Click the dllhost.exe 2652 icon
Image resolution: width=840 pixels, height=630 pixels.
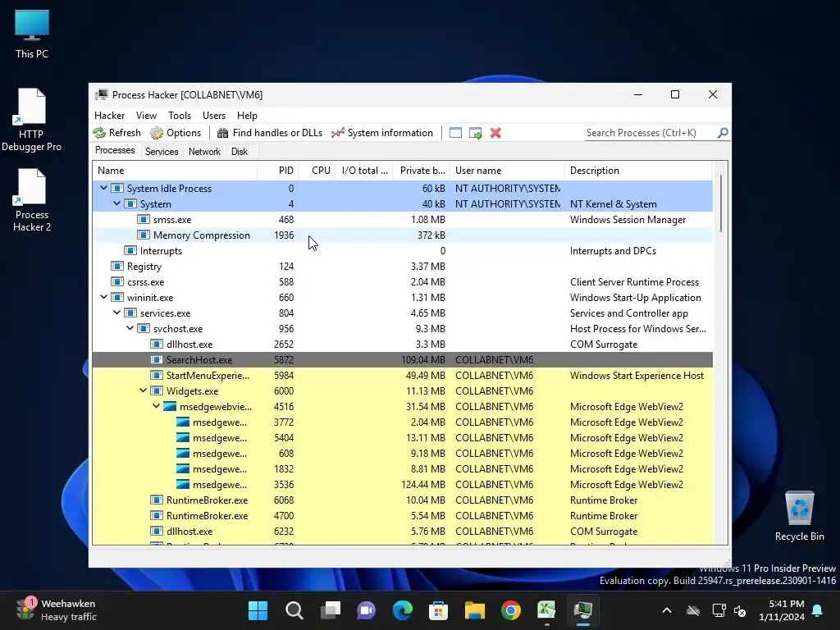(x=157, y=344)
